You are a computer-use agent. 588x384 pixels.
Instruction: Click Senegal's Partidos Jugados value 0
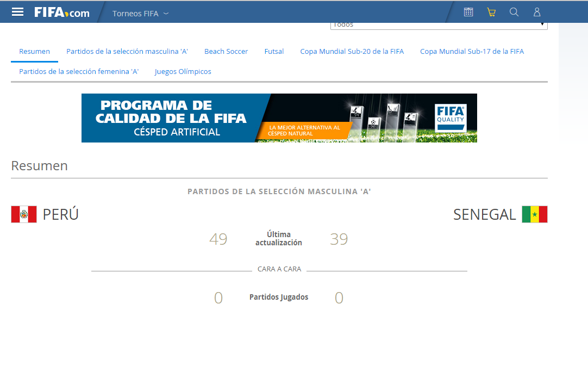339,298
